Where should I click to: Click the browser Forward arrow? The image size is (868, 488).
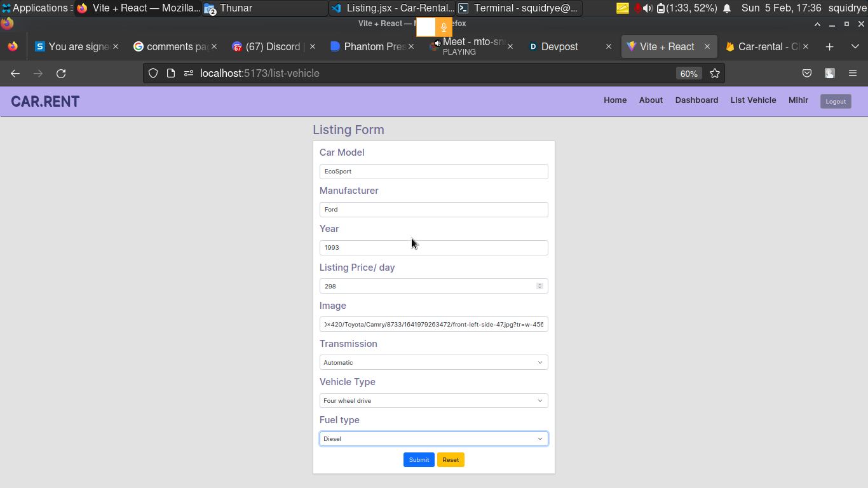click(38, 74)
